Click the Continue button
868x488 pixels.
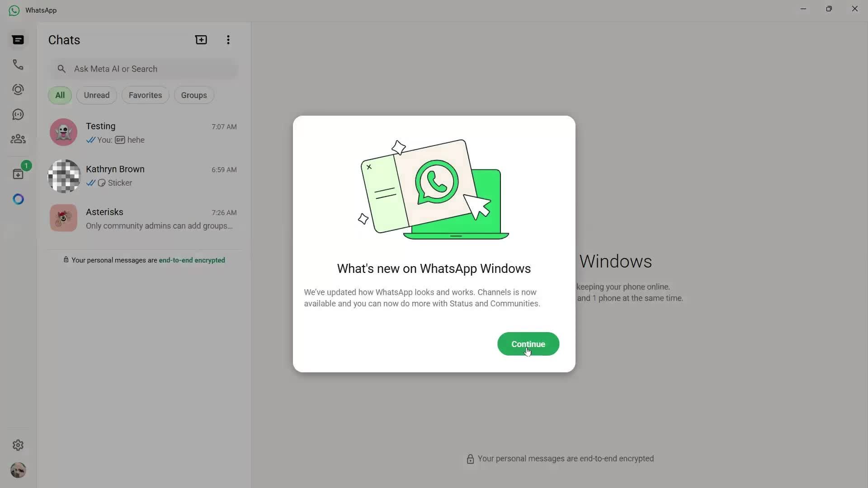click(528, 344)
